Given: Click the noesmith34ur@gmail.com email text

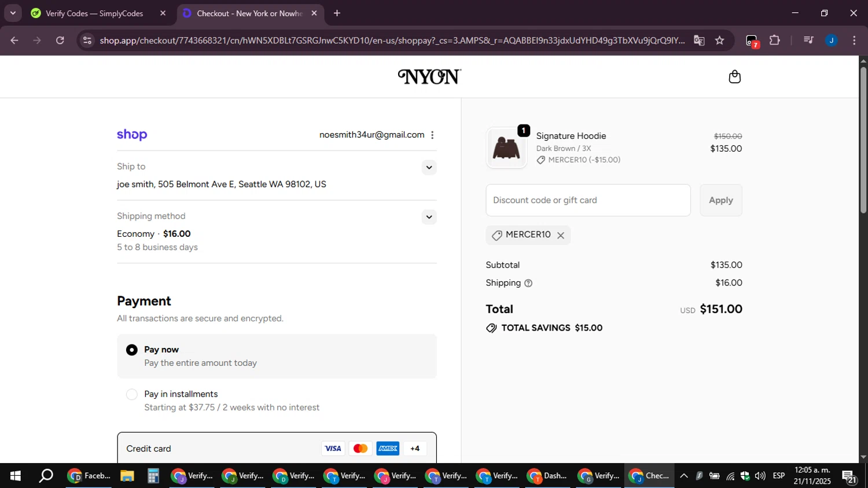Looking at the screenshot, I should click(372, 135).
